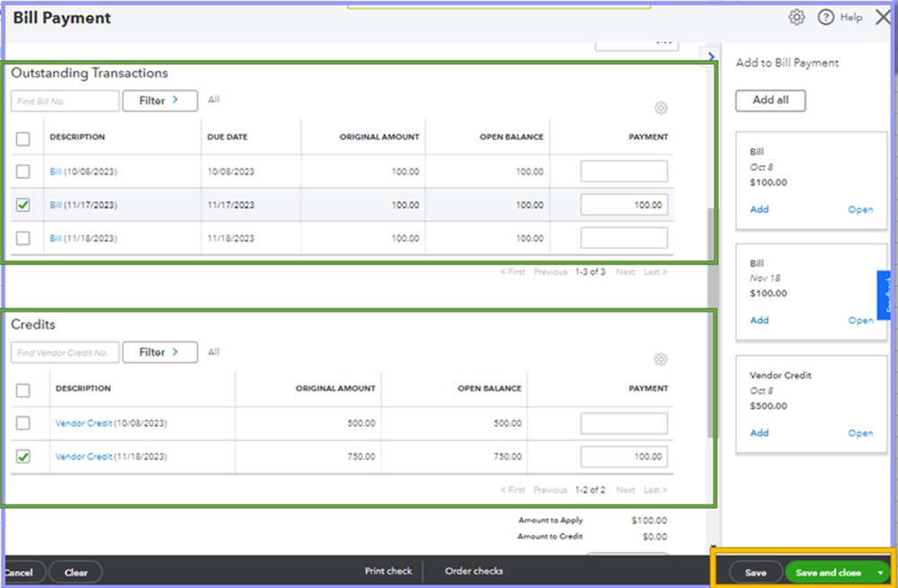The image size is (898, 588).
Task: Open Save and close dropdown arrow
Action: [880, 573]
